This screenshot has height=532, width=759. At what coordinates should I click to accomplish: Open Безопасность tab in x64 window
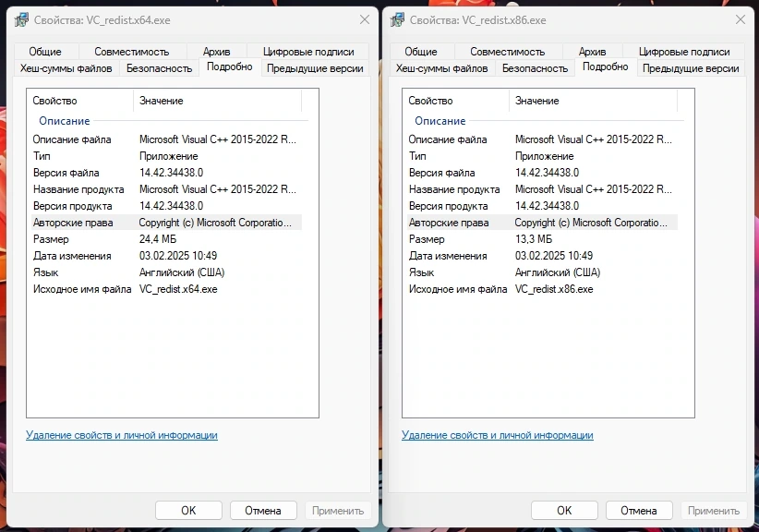159,68
